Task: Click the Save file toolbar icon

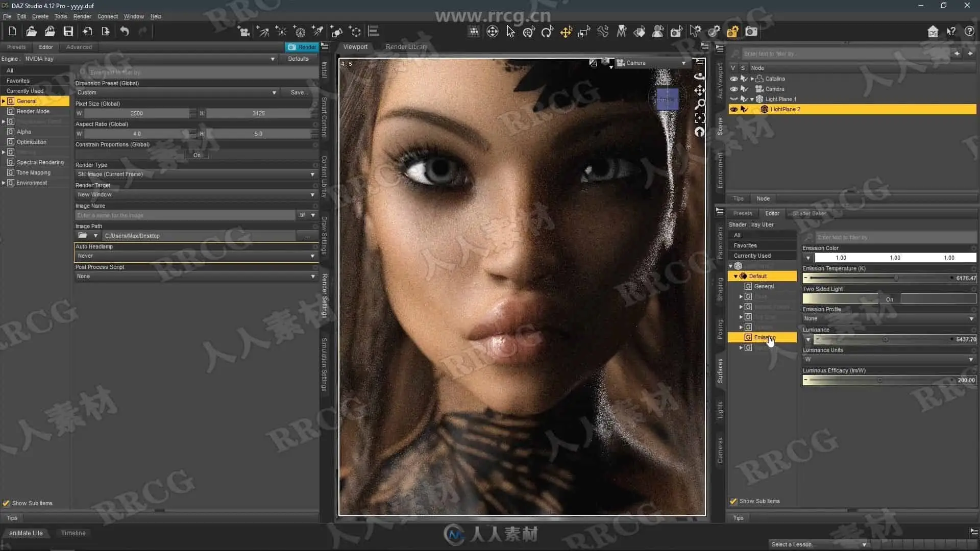Action: 68,32
